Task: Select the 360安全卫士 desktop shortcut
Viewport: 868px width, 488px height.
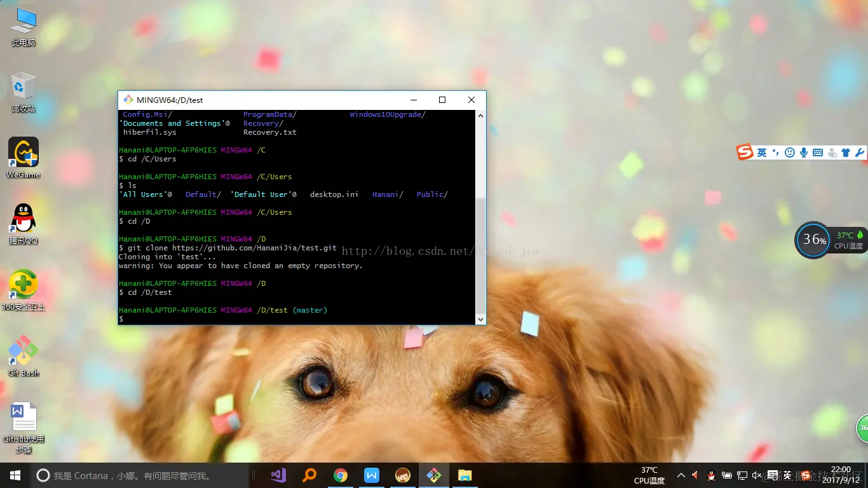Action: (x=24, y=290)
